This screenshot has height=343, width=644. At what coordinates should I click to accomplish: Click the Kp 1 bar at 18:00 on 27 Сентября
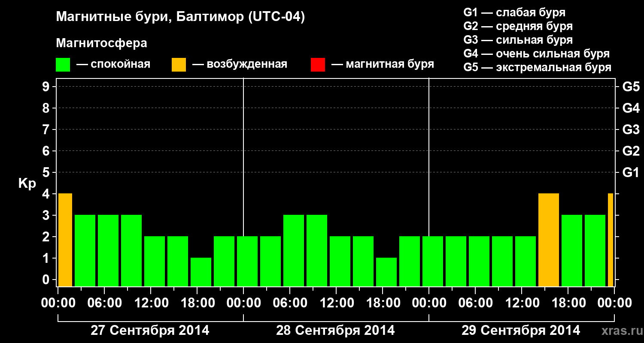pos(201,272)
